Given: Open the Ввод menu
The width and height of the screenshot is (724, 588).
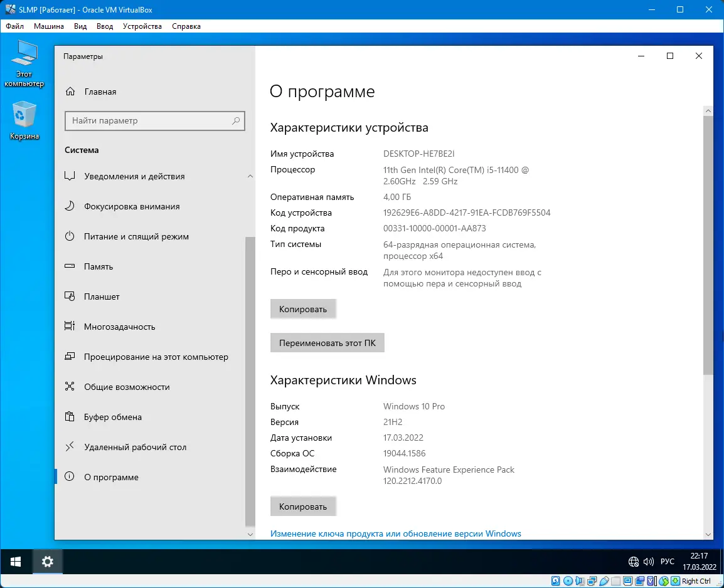Looking at the screenshot, I should point(105,26).
